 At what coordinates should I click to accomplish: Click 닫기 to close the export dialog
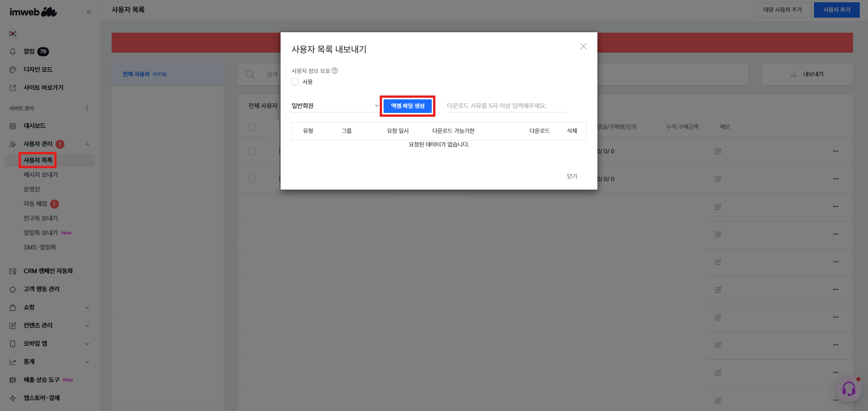572,176
